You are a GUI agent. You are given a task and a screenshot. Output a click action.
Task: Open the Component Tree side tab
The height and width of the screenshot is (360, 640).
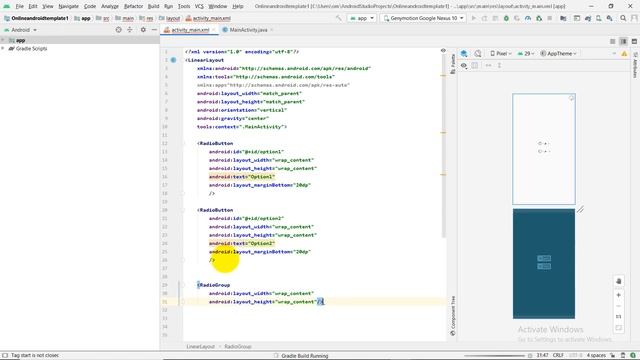pyautogui.click(x=452, y=316)
